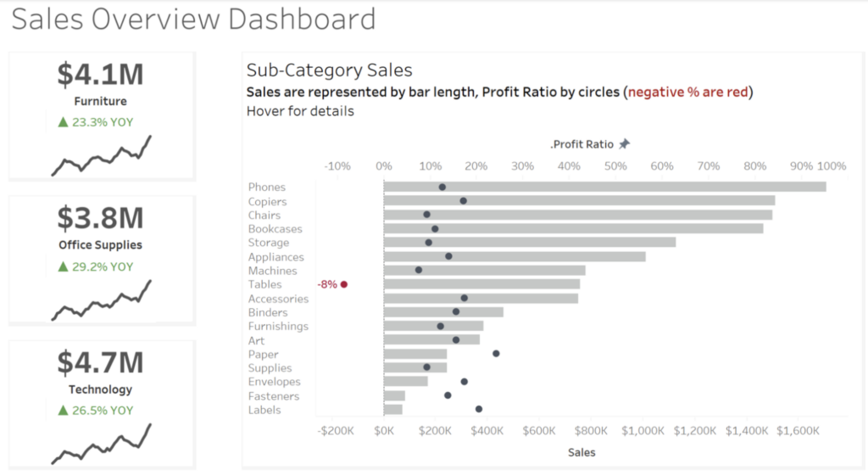
Task: Click the Machines sub-category label
Action: [272, 271]
